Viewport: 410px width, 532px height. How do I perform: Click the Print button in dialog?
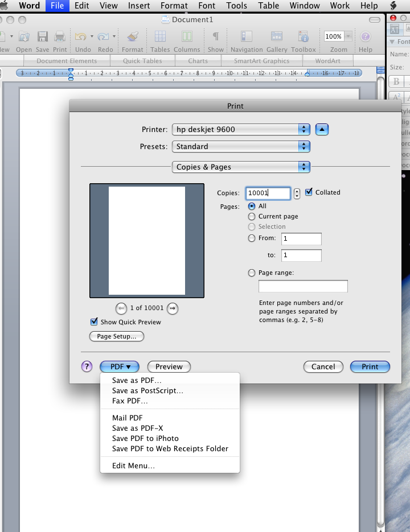pyautogui.click(x=370, y=366)
